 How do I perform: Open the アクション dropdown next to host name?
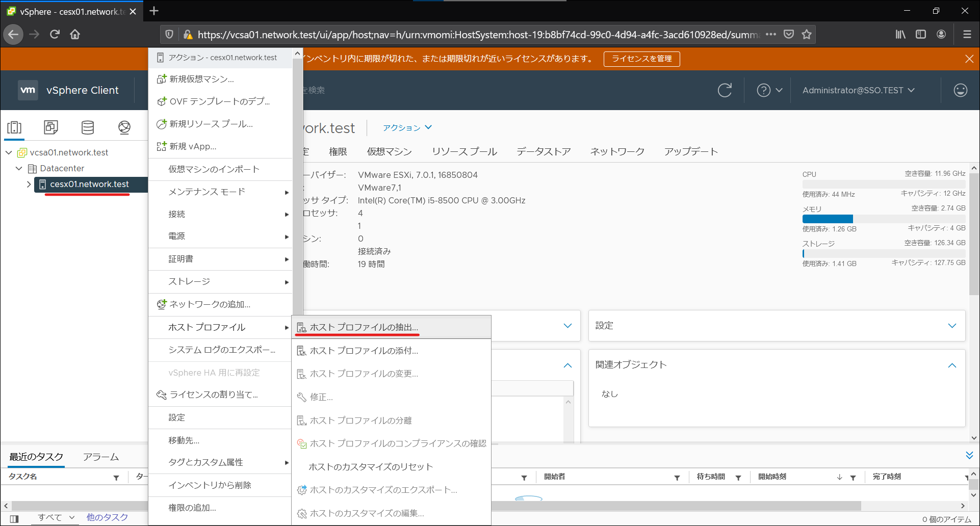coord(407,127)
